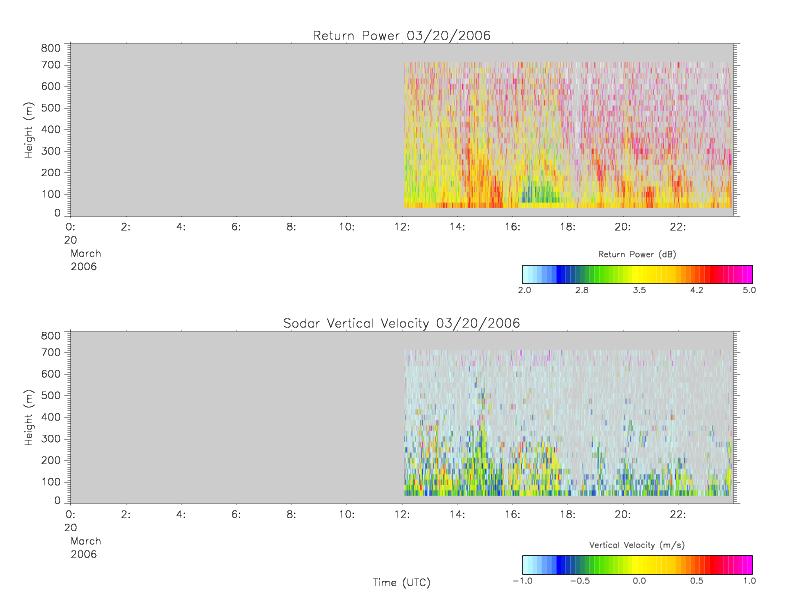Click the "2006" year text under the Vertical Velocity plot
Image resolution: width=791 pixels, height=611 pixels.
click(x=83, y=554)
